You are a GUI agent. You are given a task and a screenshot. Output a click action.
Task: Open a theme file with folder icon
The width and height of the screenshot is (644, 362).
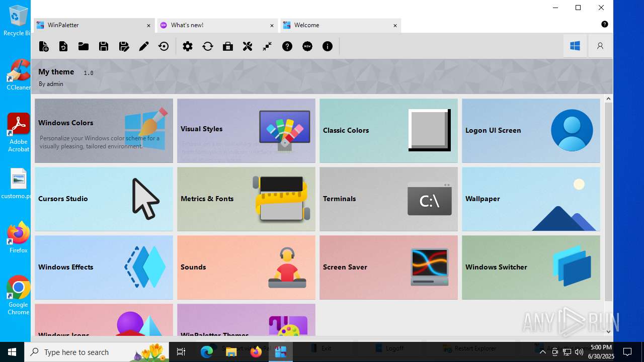pos(84,46)
